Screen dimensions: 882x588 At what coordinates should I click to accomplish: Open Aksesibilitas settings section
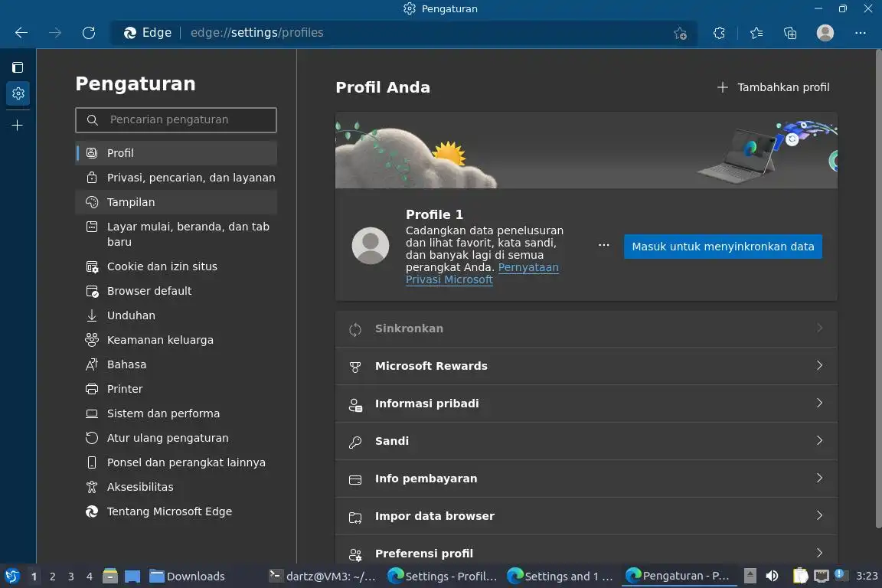coord(176,487)
